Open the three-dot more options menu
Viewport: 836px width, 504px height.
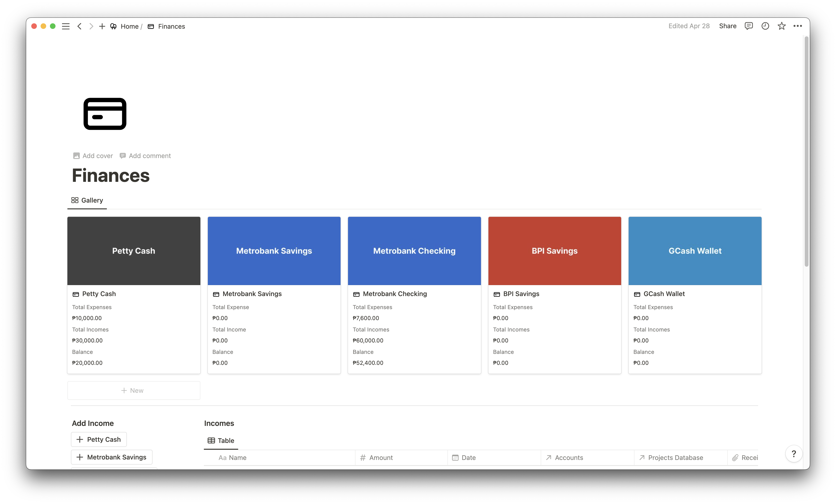pos(798,26)
